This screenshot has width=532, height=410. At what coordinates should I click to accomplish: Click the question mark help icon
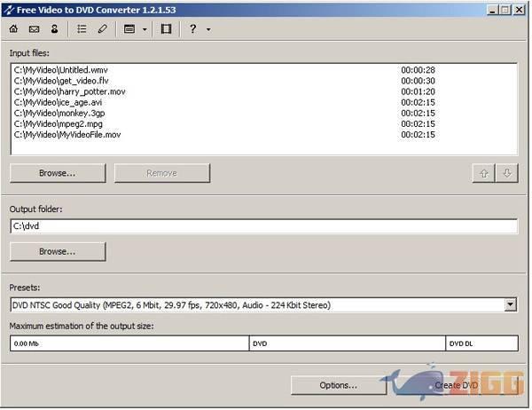pos(192,29)
